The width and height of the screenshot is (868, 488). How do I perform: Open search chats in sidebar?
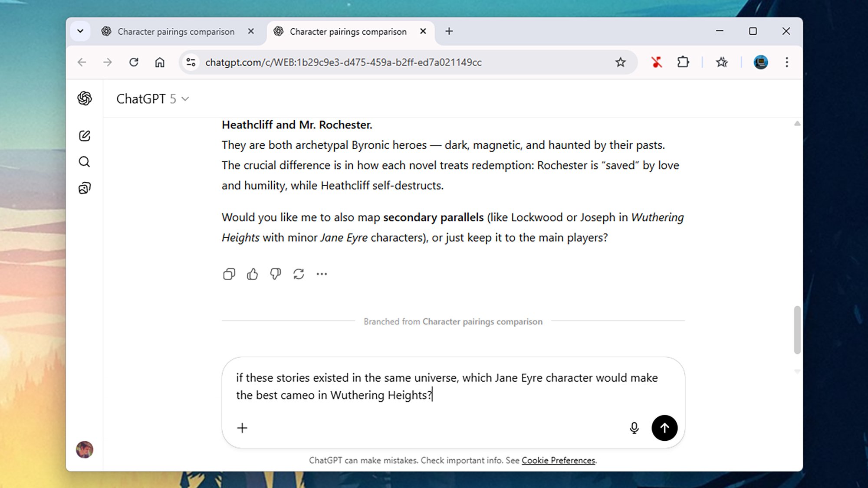[85, 162]
